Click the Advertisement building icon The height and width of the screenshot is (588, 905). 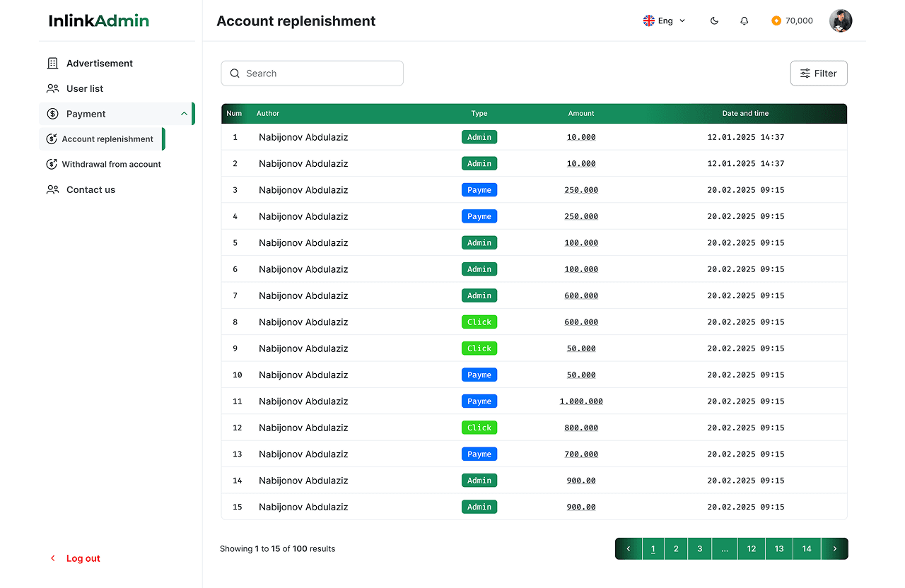coord(52,64)
